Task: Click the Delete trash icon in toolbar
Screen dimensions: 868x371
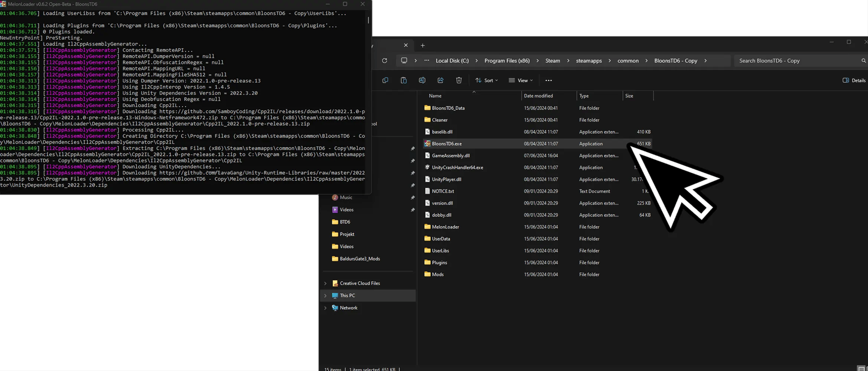Action: click(459, 80)
